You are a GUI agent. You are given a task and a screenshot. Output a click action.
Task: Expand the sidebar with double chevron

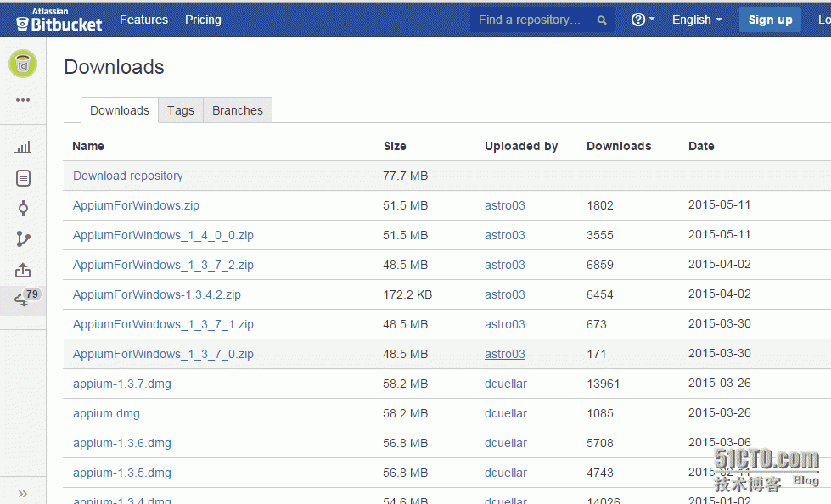pos(23,494)
